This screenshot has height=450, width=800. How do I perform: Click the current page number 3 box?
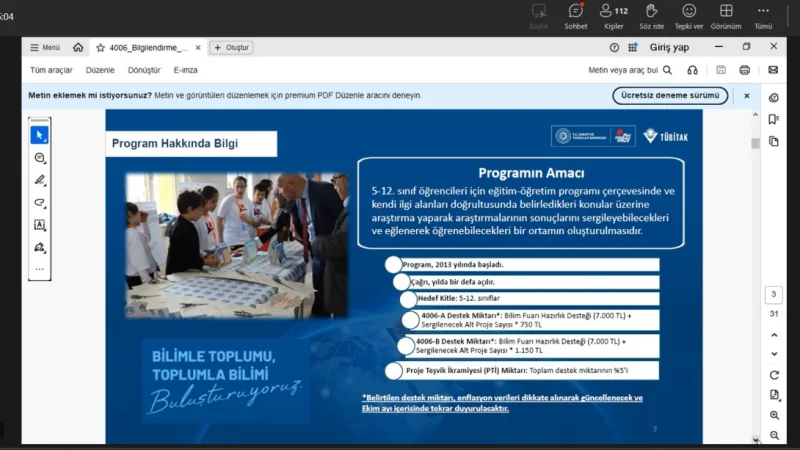pos(774,294)
